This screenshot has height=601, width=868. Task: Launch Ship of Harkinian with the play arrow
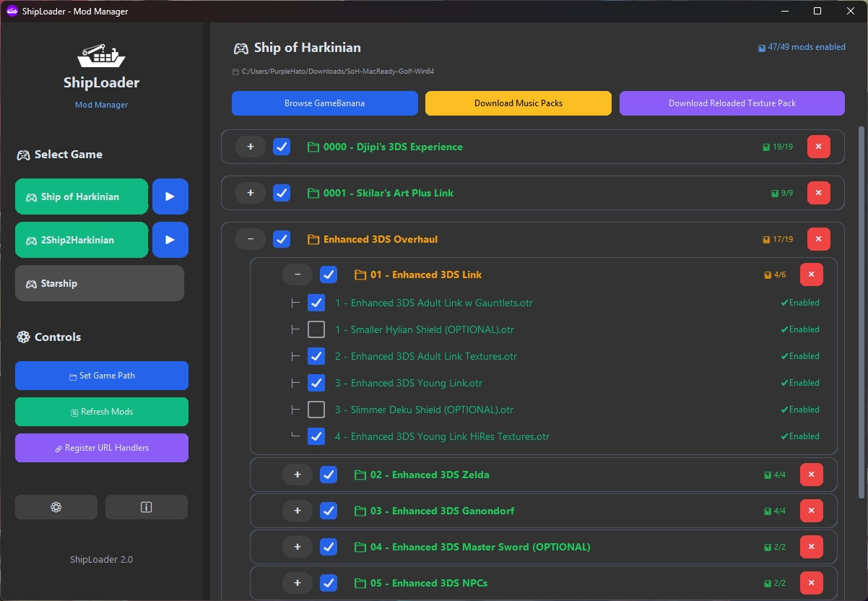pos(170,196)
